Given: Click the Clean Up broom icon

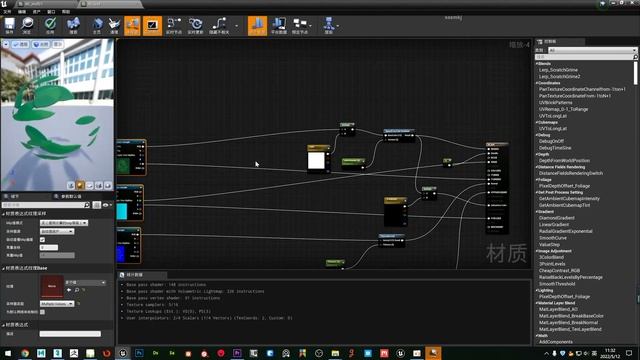Looking at the screenshot, I should pos(114,26).
